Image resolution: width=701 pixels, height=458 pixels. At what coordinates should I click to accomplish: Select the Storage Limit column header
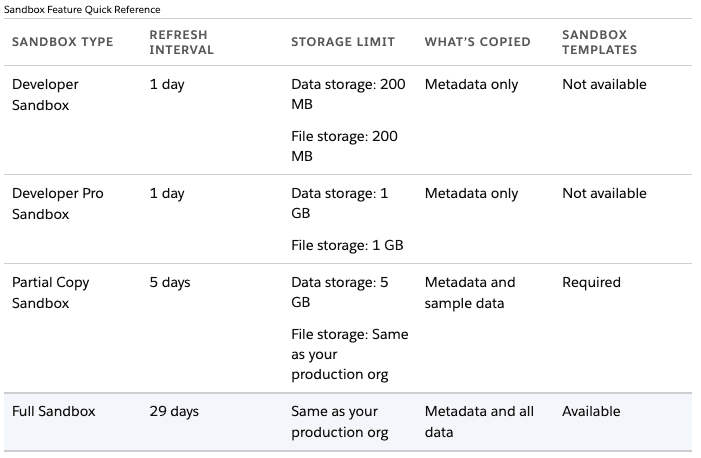tap(343, 42)
